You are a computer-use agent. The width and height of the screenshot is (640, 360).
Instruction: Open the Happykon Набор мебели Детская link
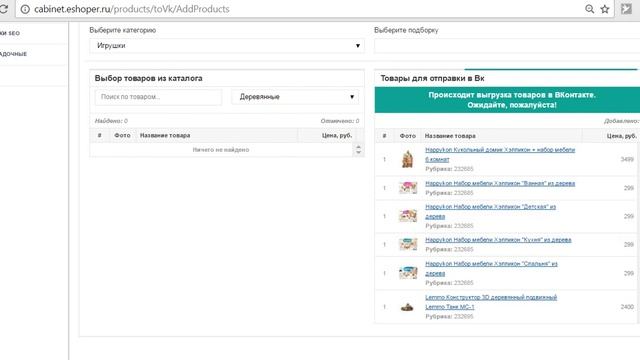490,211
